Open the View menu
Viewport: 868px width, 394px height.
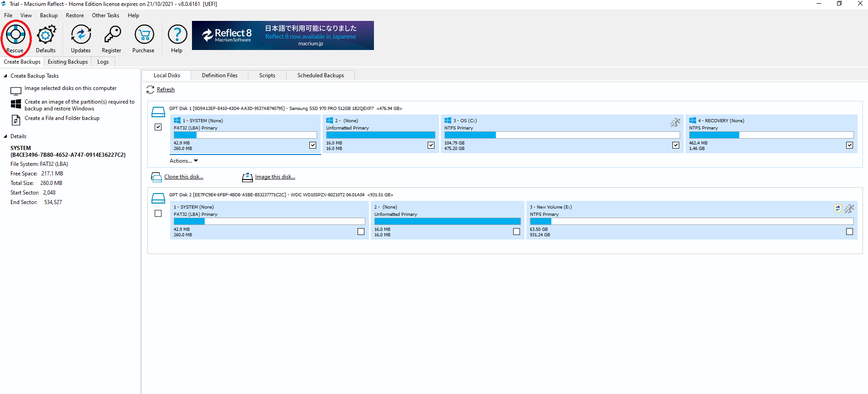[26, 15]
